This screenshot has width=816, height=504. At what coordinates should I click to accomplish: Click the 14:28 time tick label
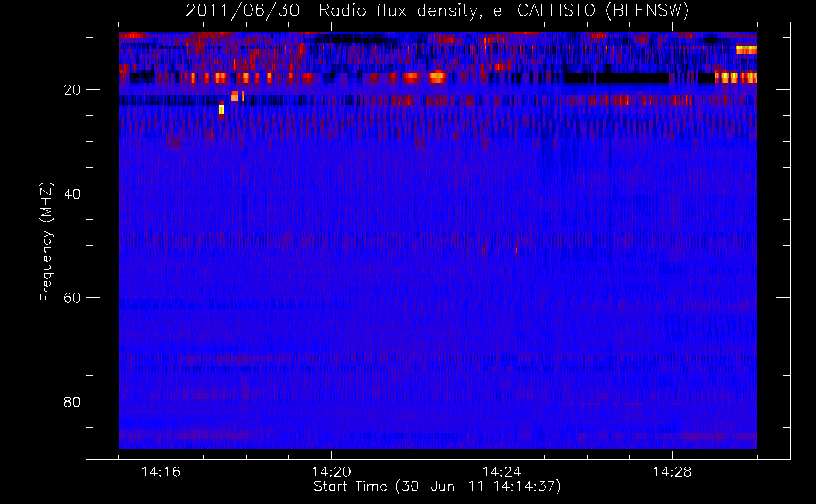(x=672, y=472)
